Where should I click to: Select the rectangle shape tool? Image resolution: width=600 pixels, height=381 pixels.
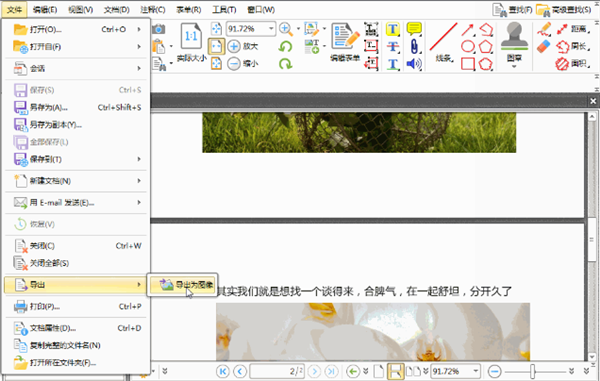coord(468,64)
